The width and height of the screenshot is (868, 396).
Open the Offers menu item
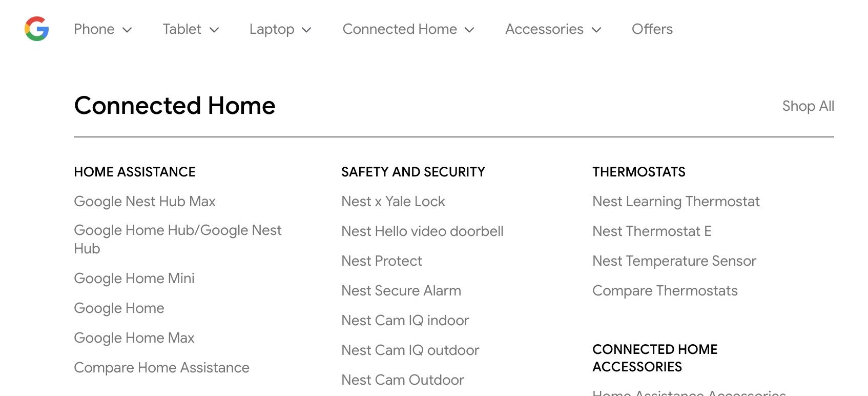point(652,29)
